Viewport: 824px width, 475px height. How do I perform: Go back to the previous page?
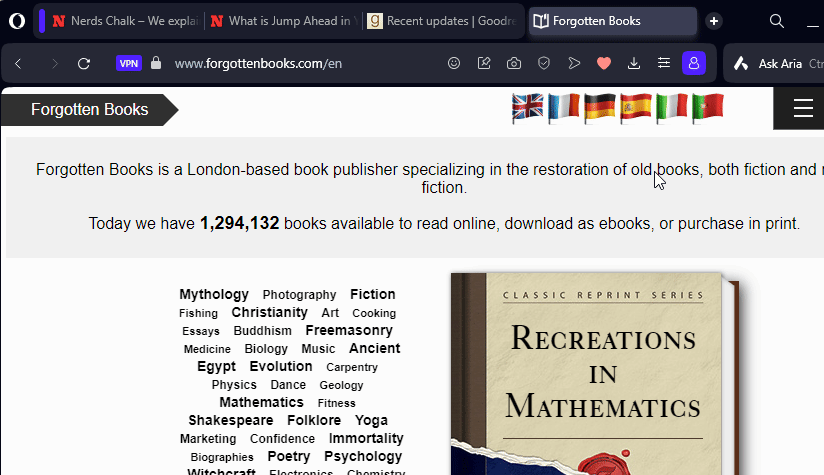click(18, 64)
